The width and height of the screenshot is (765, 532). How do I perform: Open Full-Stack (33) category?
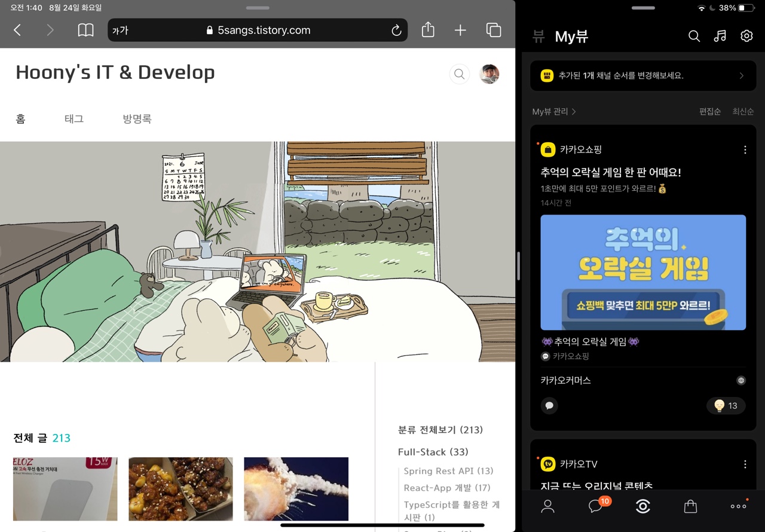tap(433, 452)
